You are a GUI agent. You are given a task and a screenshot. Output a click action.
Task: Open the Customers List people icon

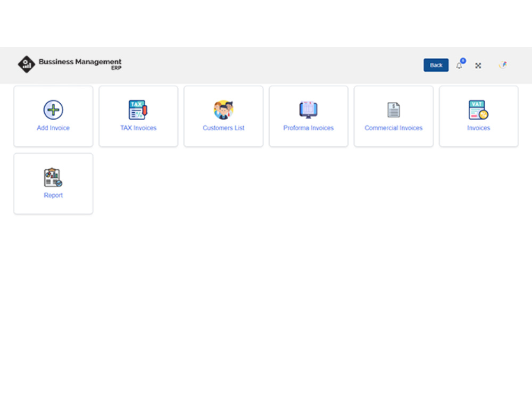point(223,110)
